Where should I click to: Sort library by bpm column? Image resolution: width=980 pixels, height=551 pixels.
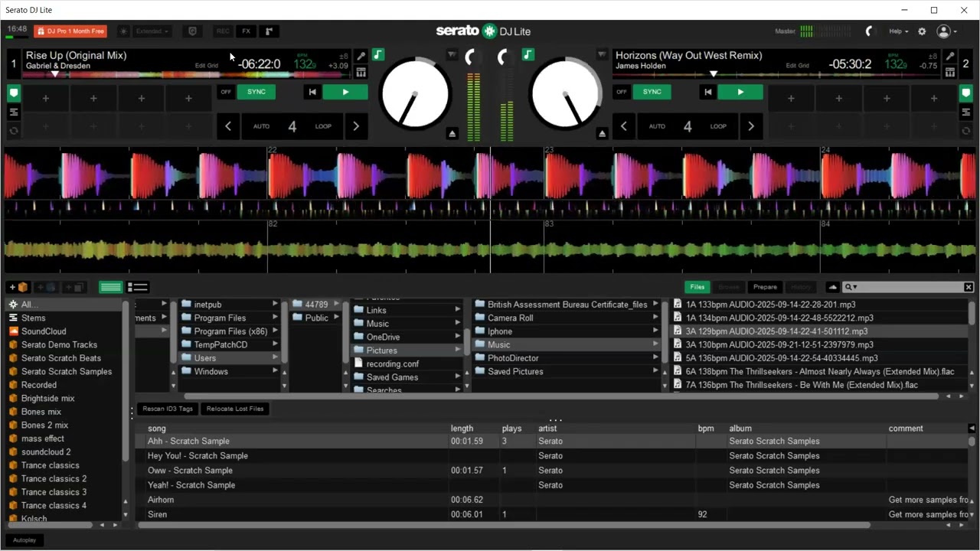706,429
